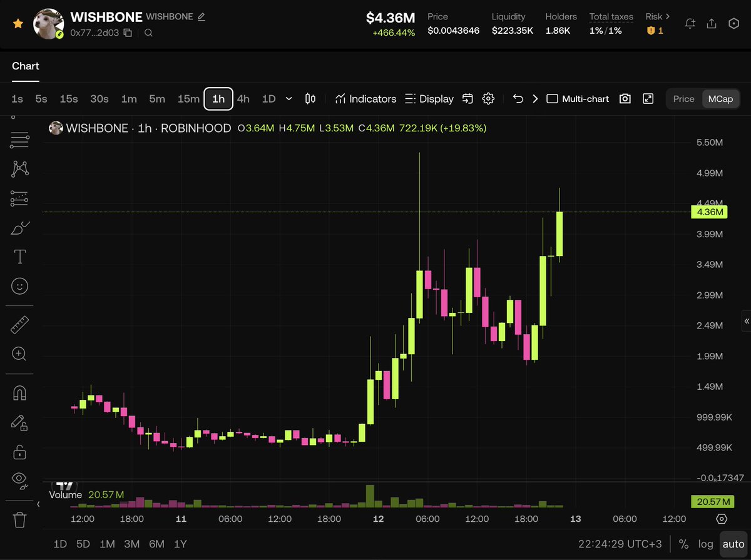The height and width of the screenshot is (560, 751).
Task: Open the Indicators menu
Action: coord(366,99)
